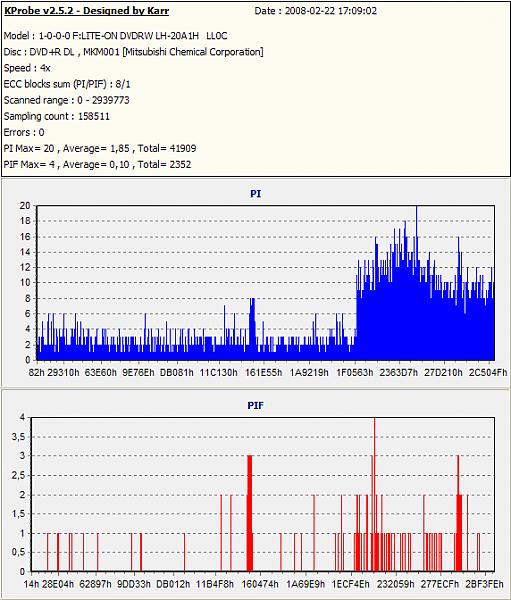Click the PIF chart title
The height and width of the screenshot is (600, 511).
coord(255,405)
